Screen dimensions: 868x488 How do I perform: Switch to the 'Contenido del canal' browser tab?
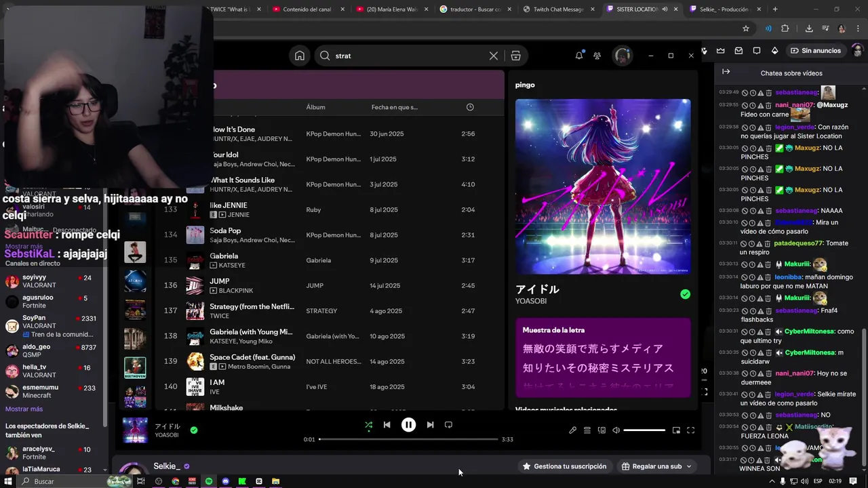(x=309, y=9)
